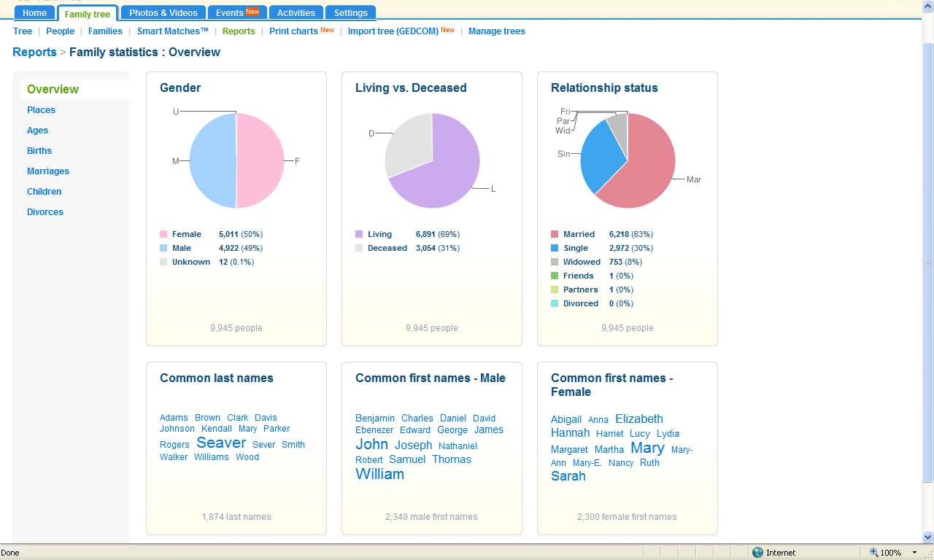Click the John male first name

point(371,444)
